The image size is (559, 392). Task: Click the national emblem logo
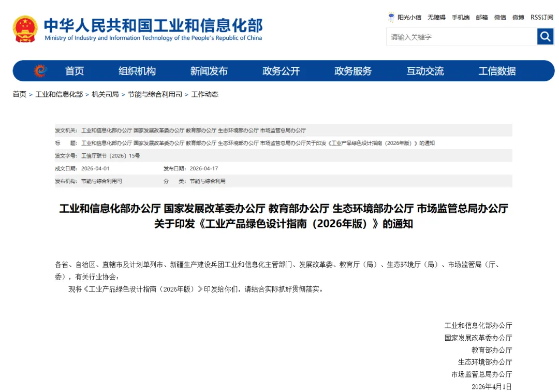click(x=25, y=29)
